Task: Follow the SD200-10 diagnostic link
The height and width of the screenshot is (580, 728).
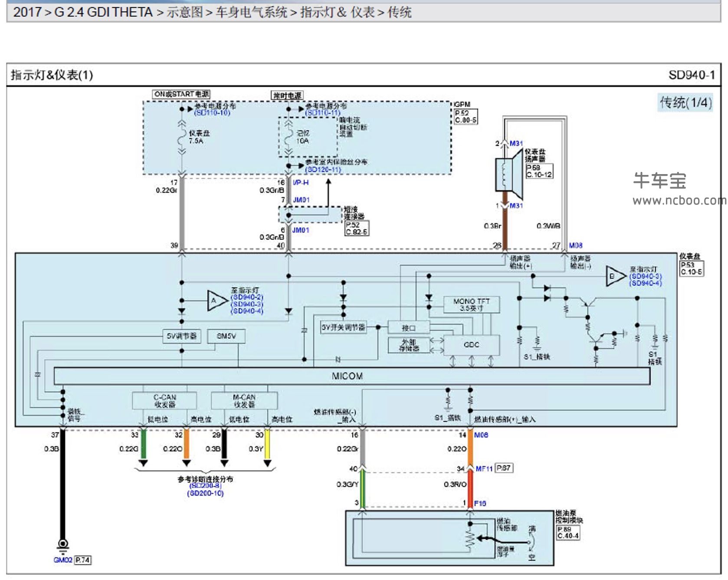Action: coord(206,494)
